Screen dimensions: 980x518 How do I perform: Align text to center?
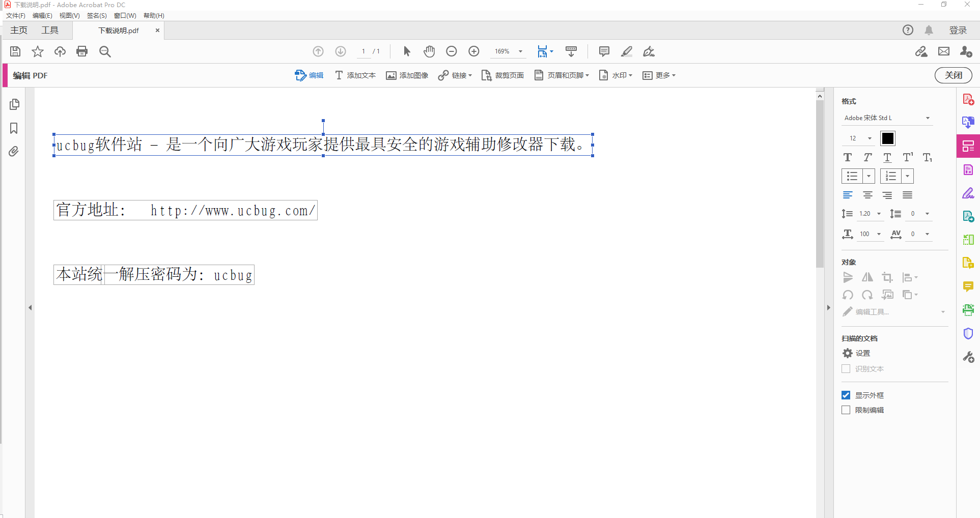coord(868,195)
